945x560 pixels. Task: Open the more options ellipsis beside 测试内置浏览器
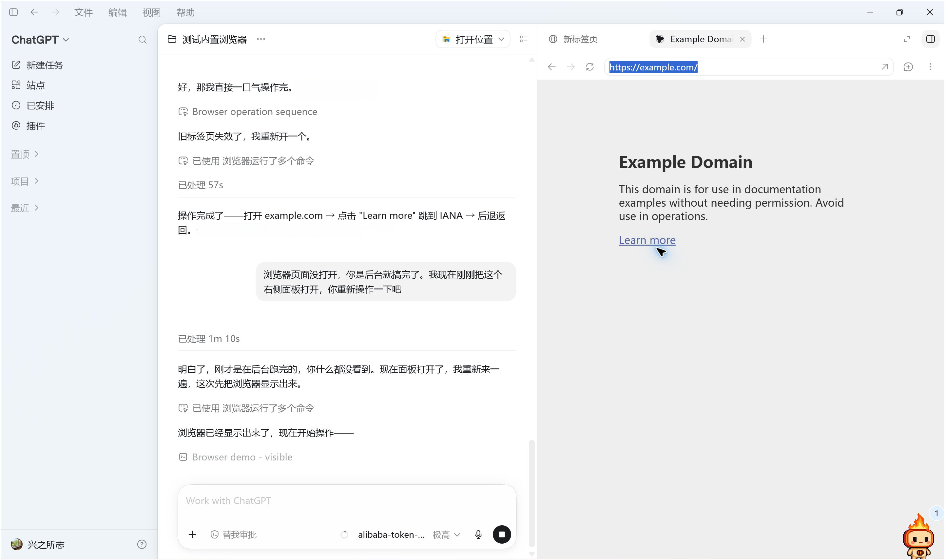click(260, 39)
